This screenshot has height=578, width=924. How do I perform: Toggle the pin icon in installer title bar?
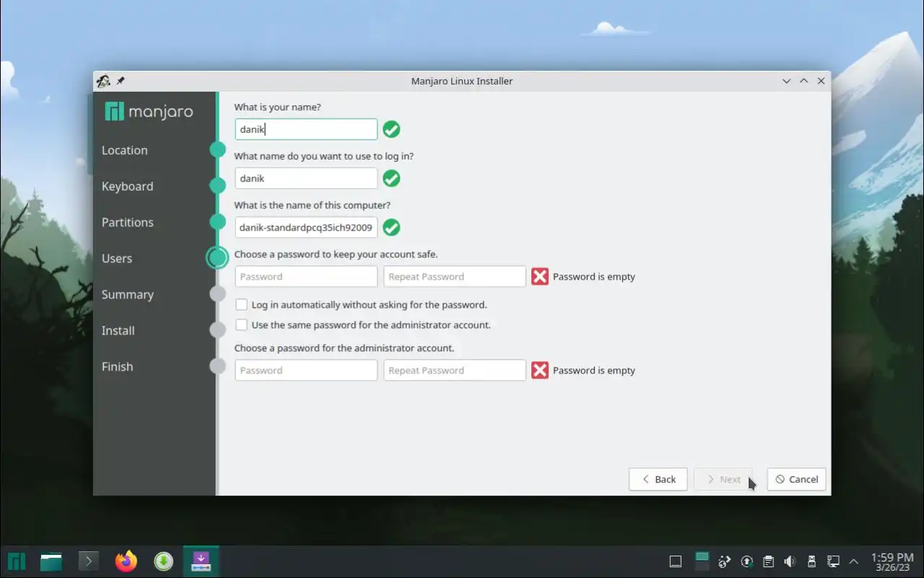[x=121, y=81]
